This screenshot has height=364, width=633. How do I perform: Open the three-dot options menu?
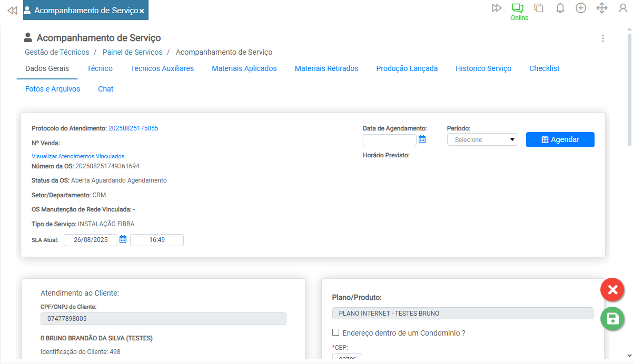(603, 38)
